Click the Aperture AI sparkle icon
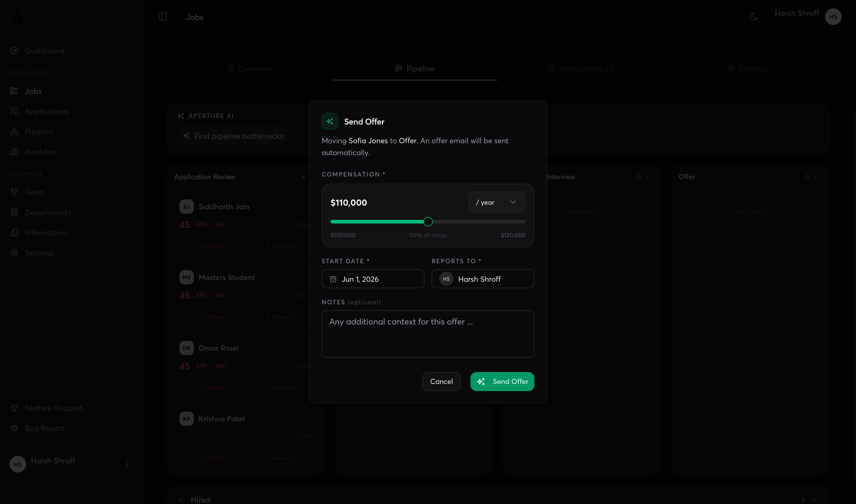Viewport: 856px width, 504px height. coord(181,116)
